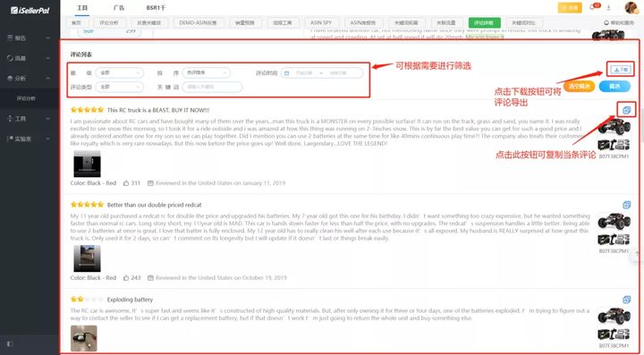
Task: Click the orange clear-filter button
Action: 579,86
